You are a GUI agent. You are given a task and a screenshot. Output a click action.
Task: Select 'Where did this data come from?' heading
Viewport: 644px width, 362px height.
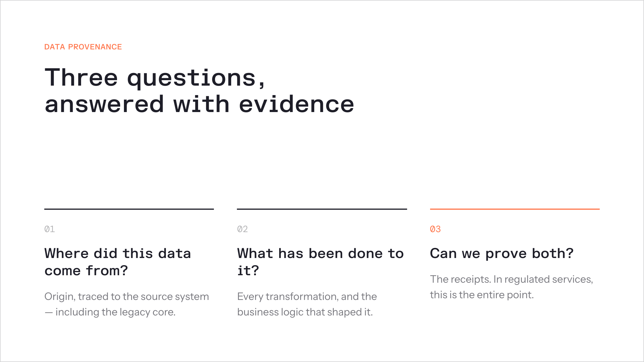[118, 262]
